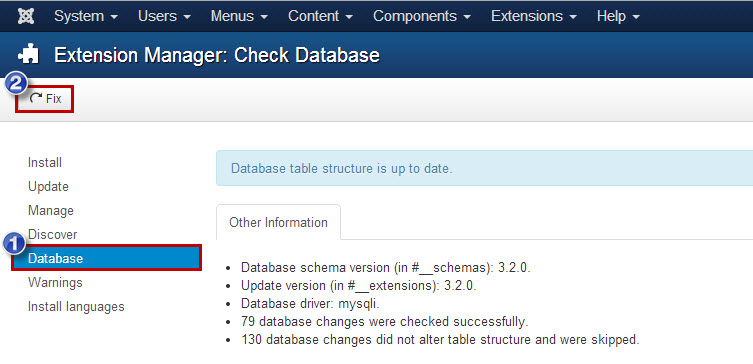Click the puzzle piece extension icon
753x364 pixels.
pos(28,55)
